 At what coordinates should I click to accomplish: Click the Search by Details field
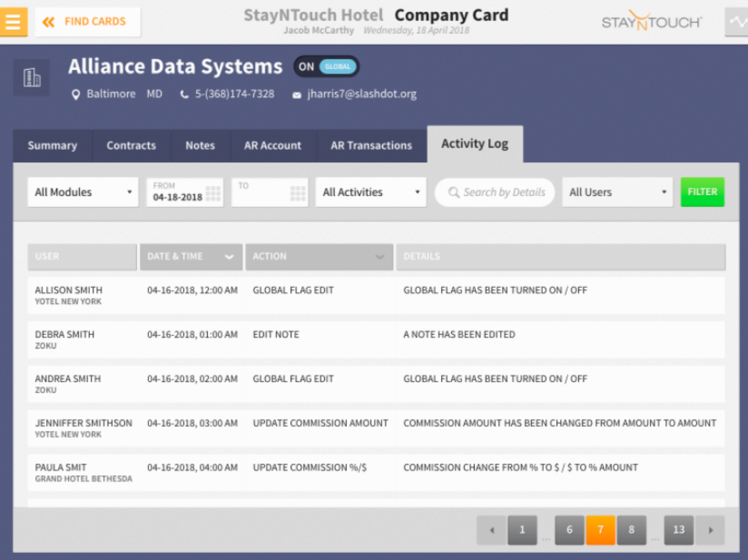[x=495, y=192]
